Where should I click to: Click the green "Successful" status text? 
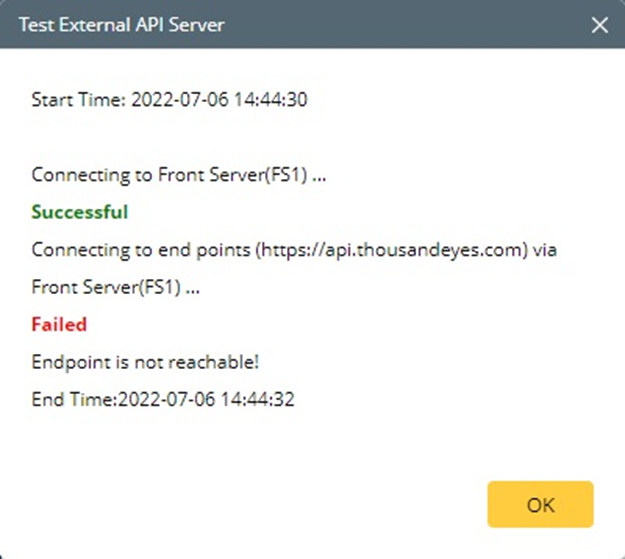point(80,212)
